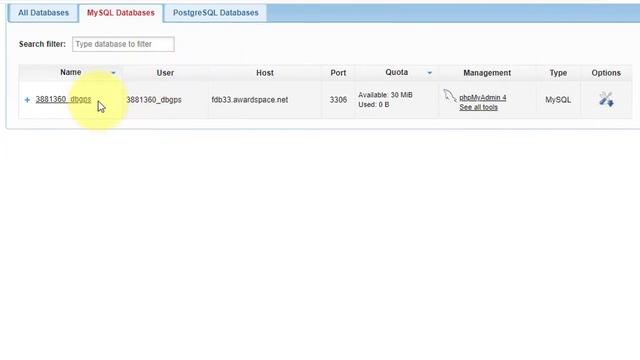Image resolution: width=640 pixels, height=360 pixels.
Task: Click the MySQL type cell
Action: pos(558,100)
